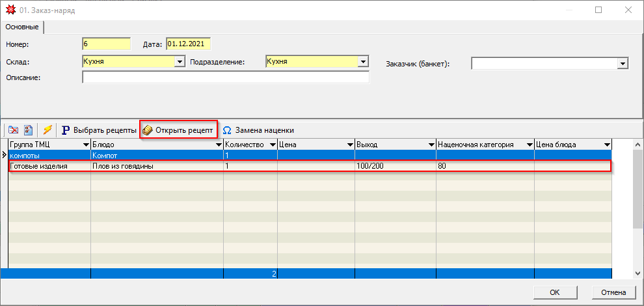The width and height of the screenshot is (644, 306).
Task: Expand the 'Склад' dropdown
Action: [180, 62]
